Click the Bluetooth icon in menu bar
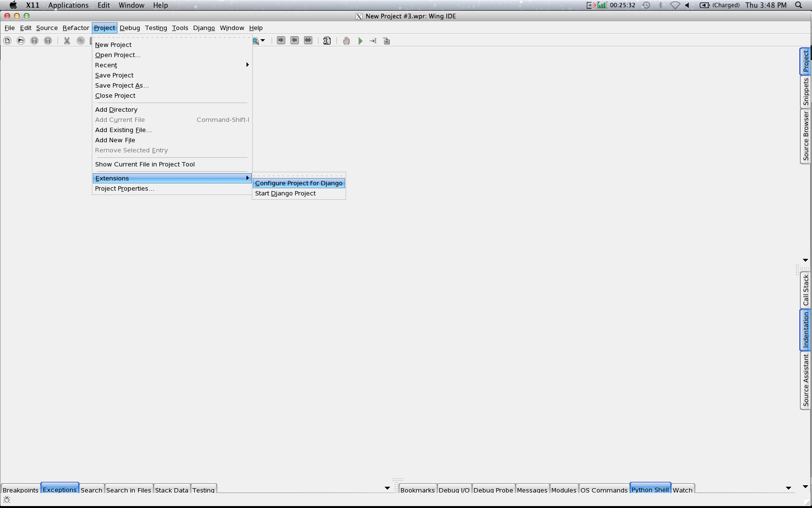The image size is (812, 508). click(x=661, y=5)
